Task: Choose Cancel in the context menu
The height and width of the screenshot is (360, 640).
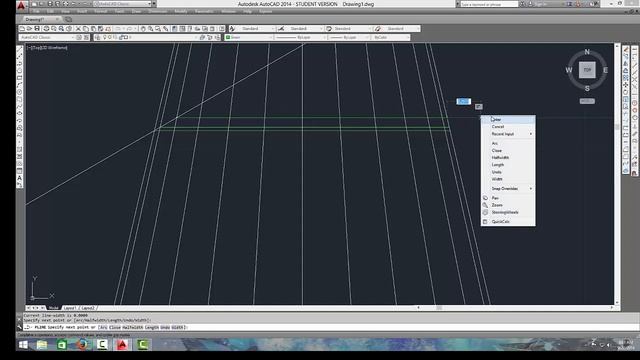Action: click(508, 127)
